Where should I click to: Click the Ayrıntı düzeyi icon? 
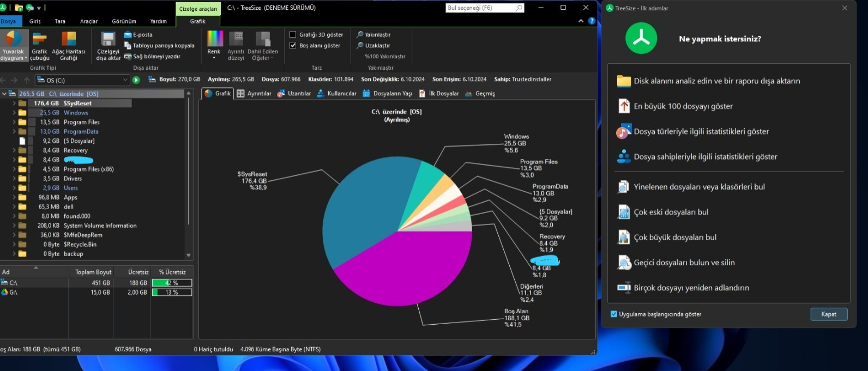click(x=236, y=39)
